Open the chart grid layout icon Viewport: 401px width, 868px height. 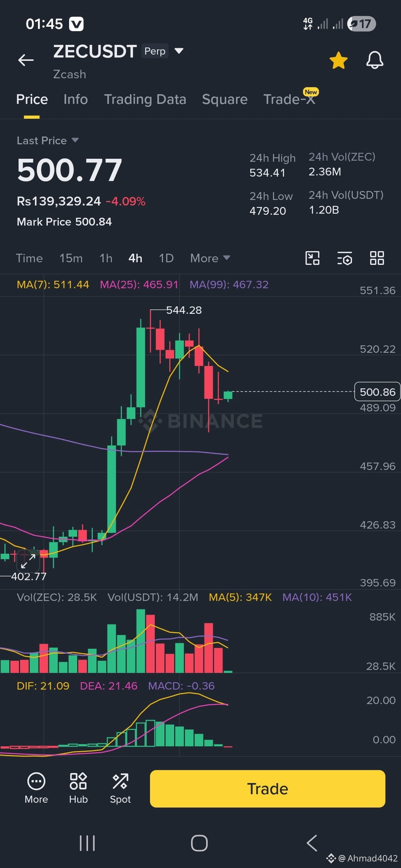[x=377, y=258]
